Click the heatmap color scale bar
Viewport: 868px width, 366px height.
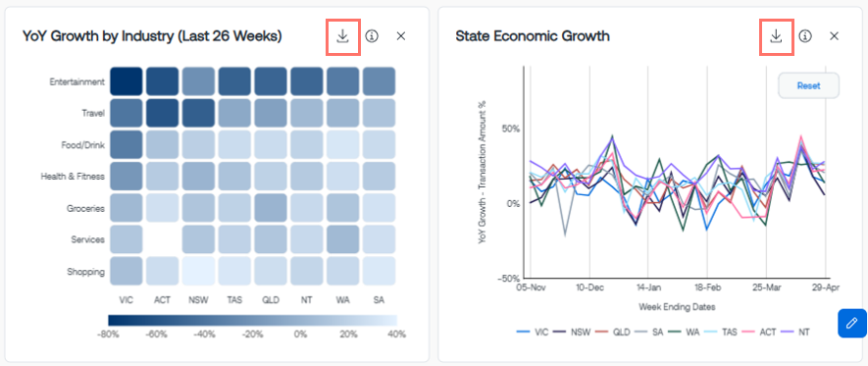pos(253,320)
